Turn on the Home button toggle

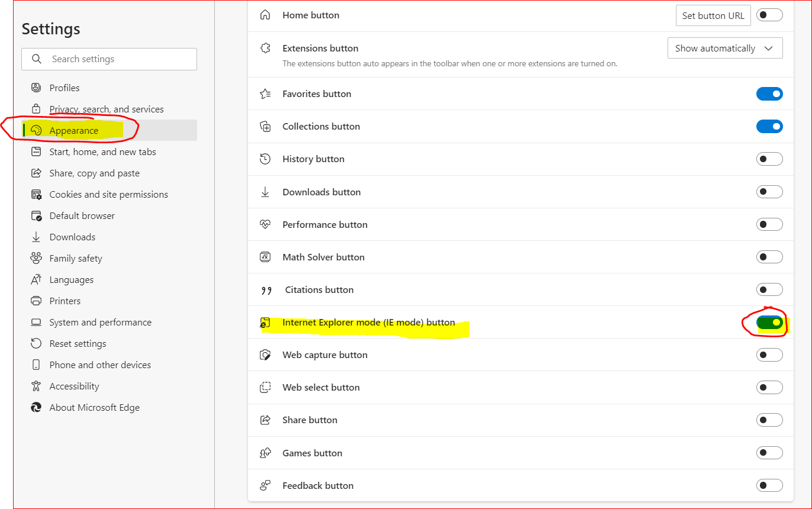(769, 15)
